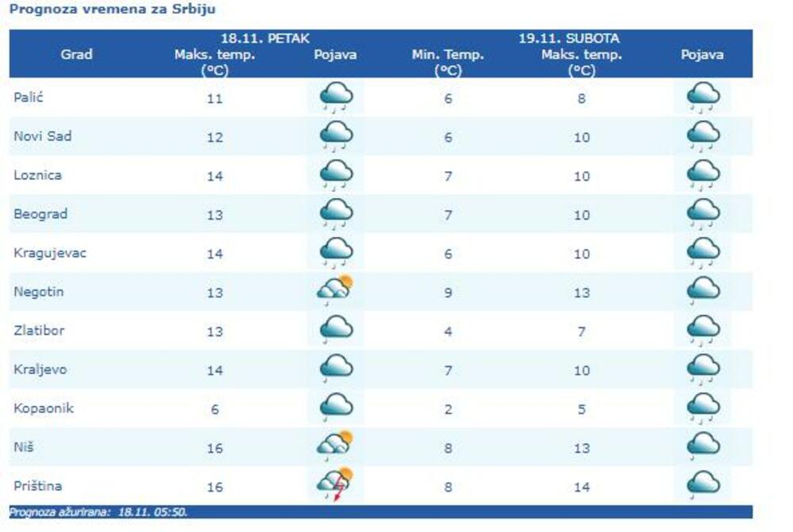793x532 pixels.
Task: Click Loznica's Saturday rain cloud icon
Action: 703,175
